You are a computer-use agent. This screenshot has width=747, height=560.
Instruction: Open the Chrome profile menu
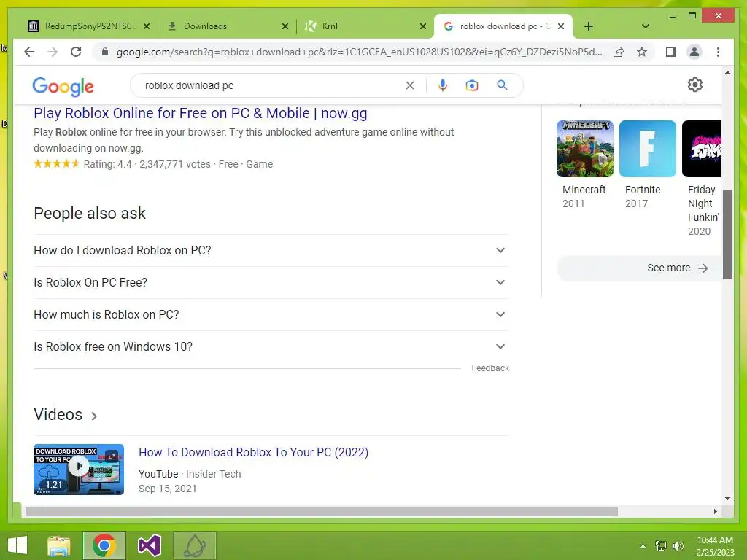coord(694,52)
